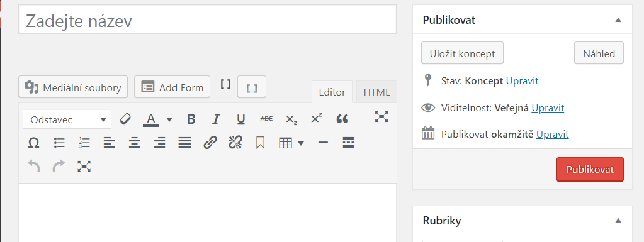Open the text color dropdown arrow
Screen dimensions: 644x242
169,120
